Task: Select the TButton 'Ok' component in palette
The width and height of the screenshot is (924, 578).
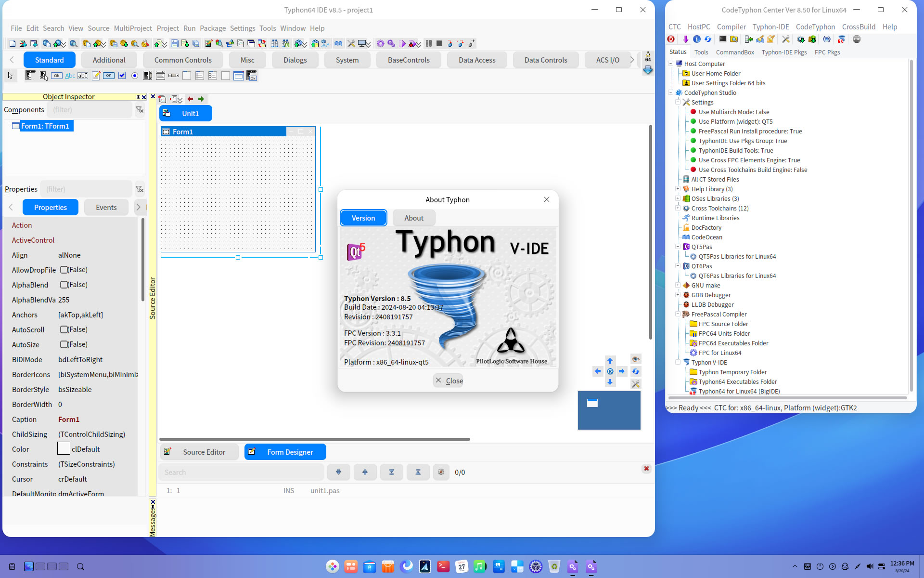Action: coord(57,76)
